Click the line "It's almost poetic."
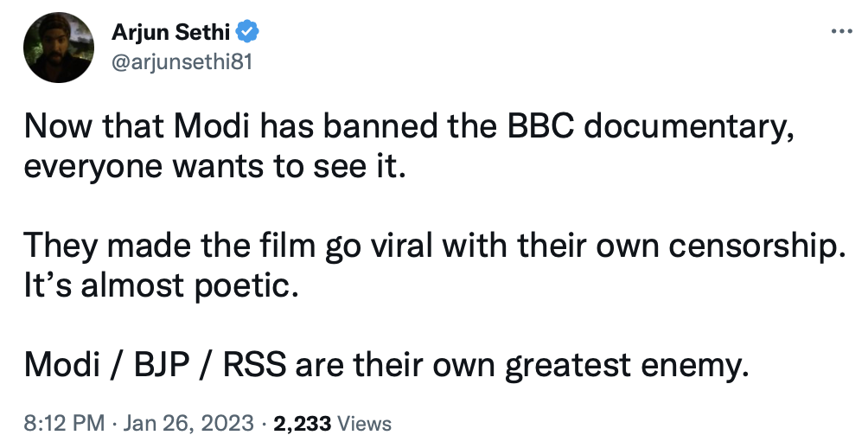868x448 pixels. click(161, 283)
